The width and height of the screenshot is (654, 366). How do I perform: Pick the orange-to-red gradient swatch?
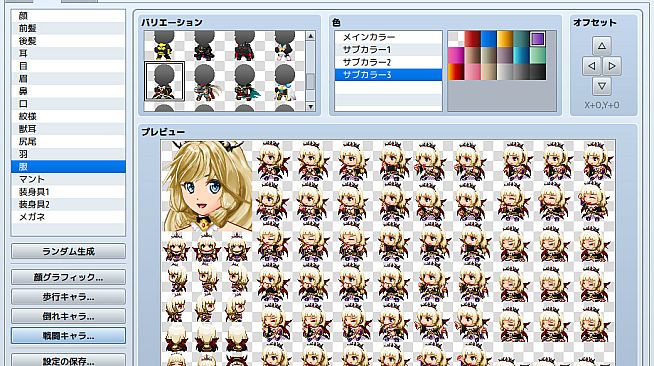pos(456,72)
